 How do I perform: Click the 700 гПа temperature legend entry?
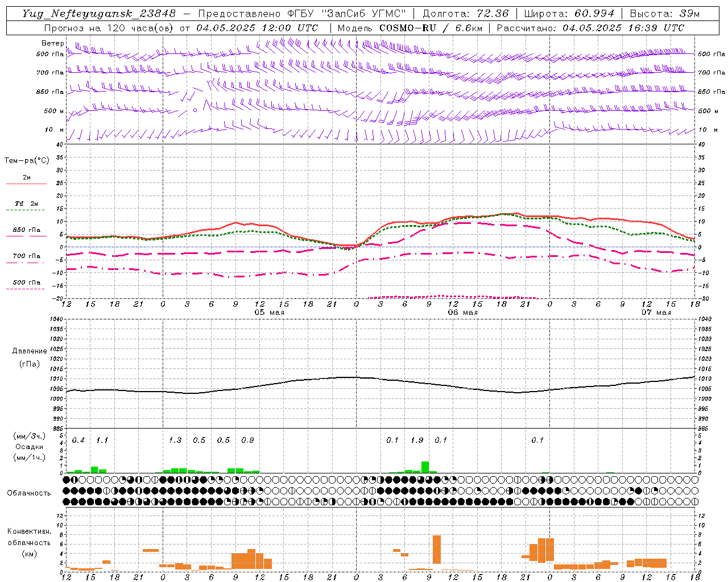(x=27, y=256)
